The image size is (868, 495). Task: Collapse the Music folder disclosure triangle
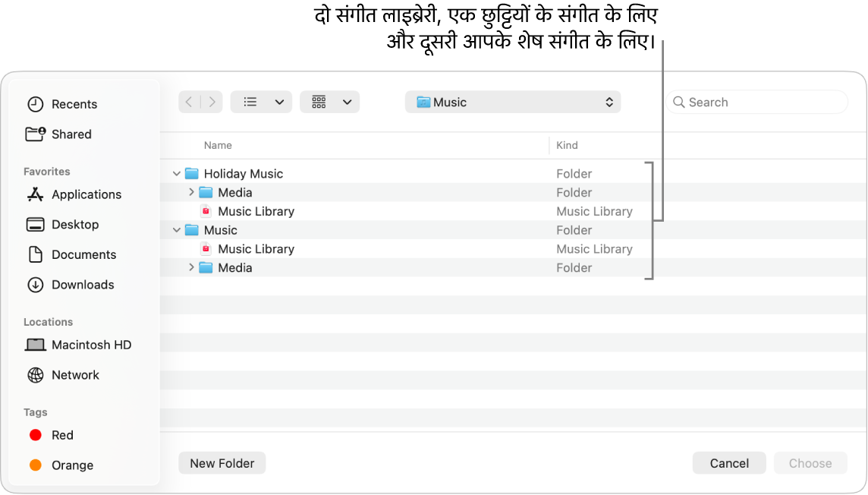pos(177,230)
